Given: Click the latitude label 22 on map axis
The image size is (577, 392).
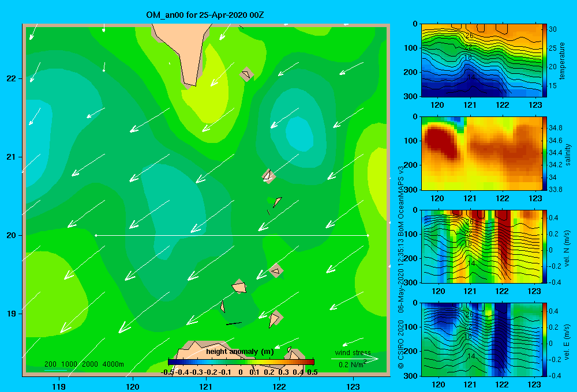Looking at the screenshot, I should pos(11,79).
